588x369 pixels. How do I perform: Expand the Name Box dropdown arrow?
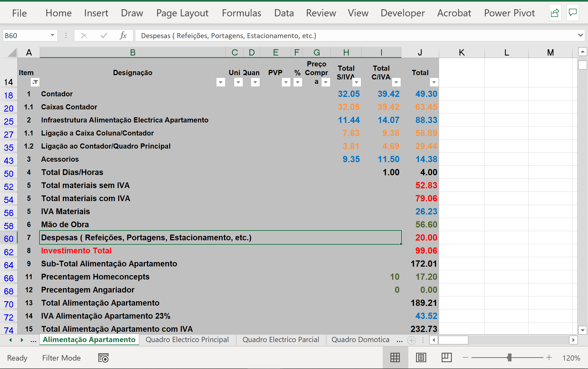point(52,35)
